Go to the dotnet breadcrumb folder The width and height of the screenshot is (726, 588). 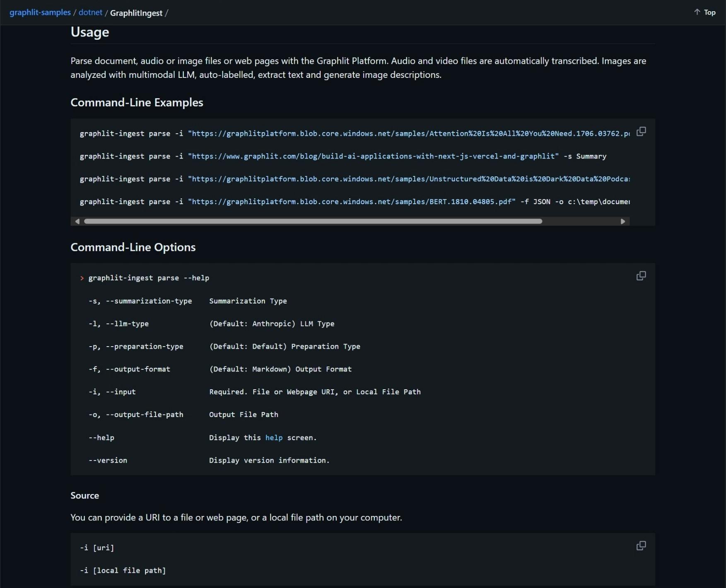(x=90, y=12)
